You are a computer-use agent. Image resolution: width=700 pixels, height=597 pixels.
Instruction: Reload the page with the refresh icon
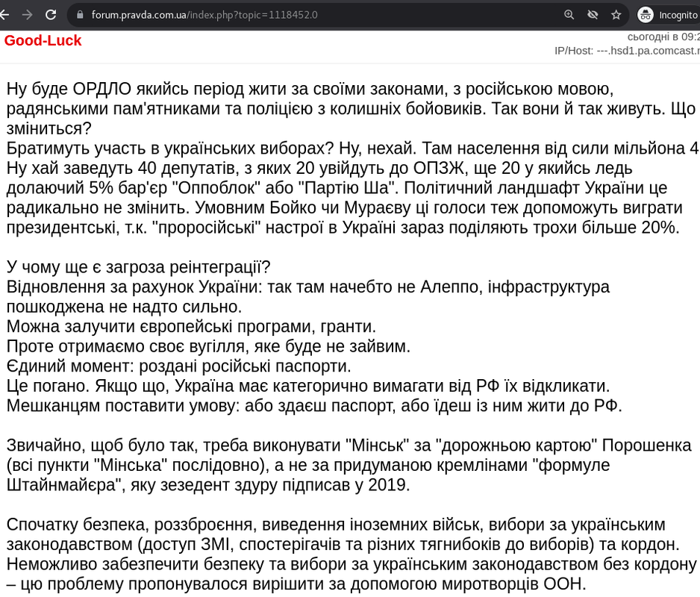(51, 15)
